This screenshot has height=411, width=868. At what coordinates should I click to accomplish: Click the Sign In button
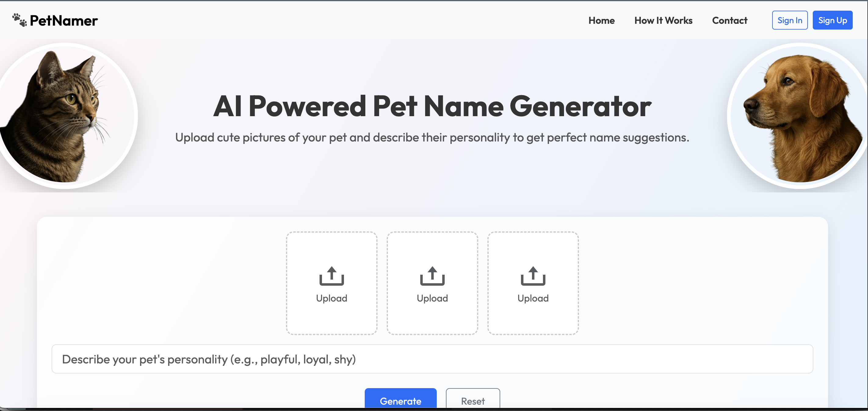click(x=790, y=20)
